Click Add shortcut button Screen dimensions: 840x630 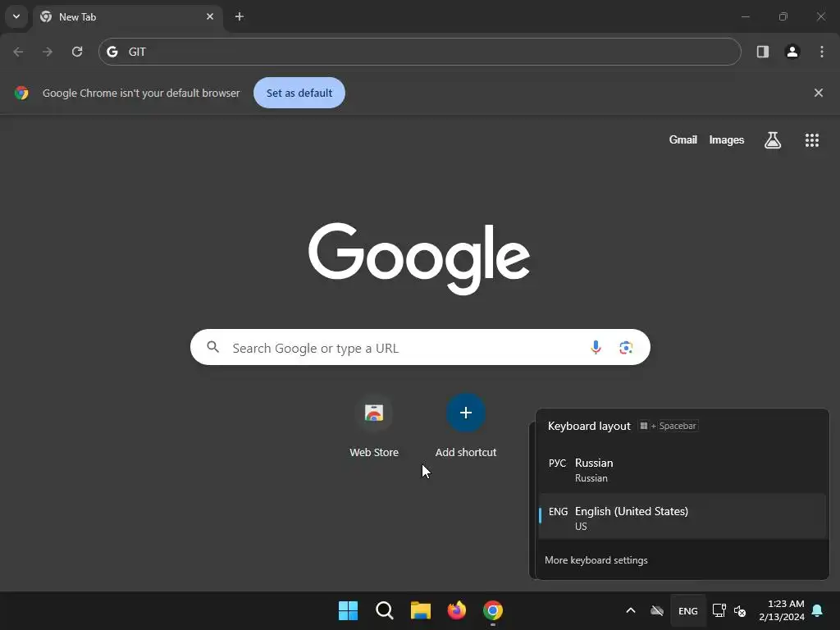[466, 426]
